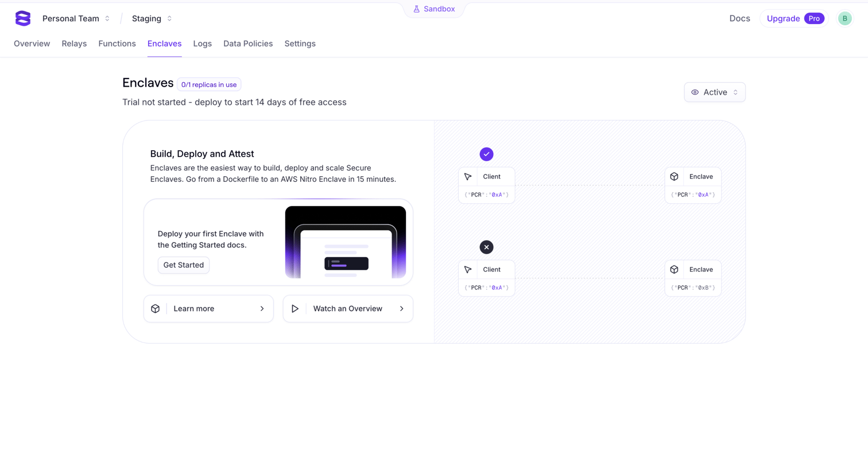Screen dimensions: 868x467
Task: Switch to the Functions tab
Action: pos(117,44)
